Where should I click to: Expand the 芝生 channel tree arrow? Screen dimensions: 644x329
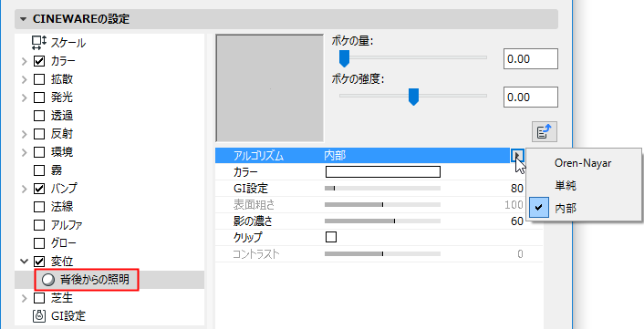25,297
